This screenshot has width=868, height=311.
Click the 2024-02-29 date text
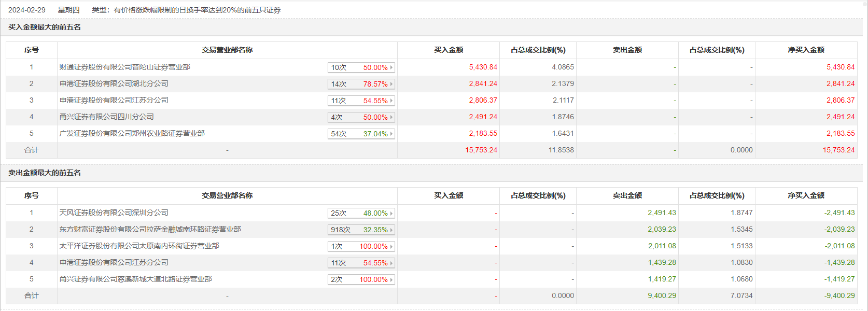(27, 10)
